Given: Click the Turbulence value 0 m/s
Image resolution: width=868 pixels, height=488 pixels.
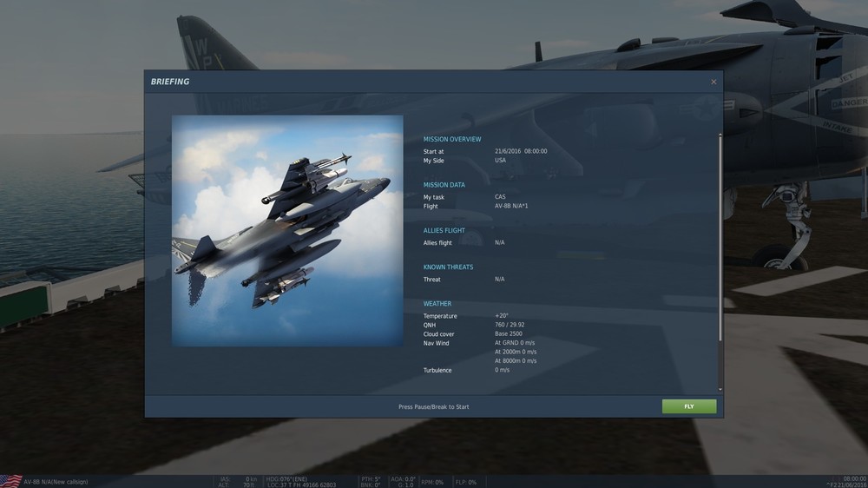Looking at the screenshot, I should point(502,370).
